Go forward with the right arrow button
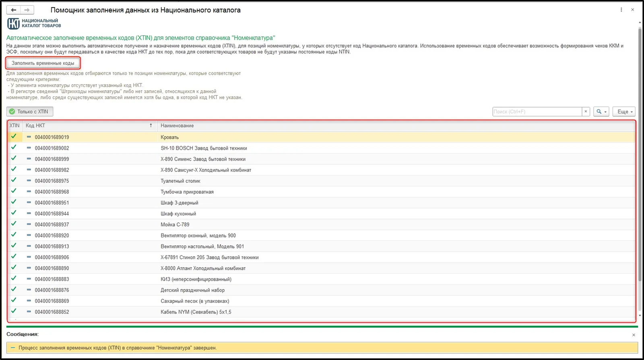 [27, 10]
